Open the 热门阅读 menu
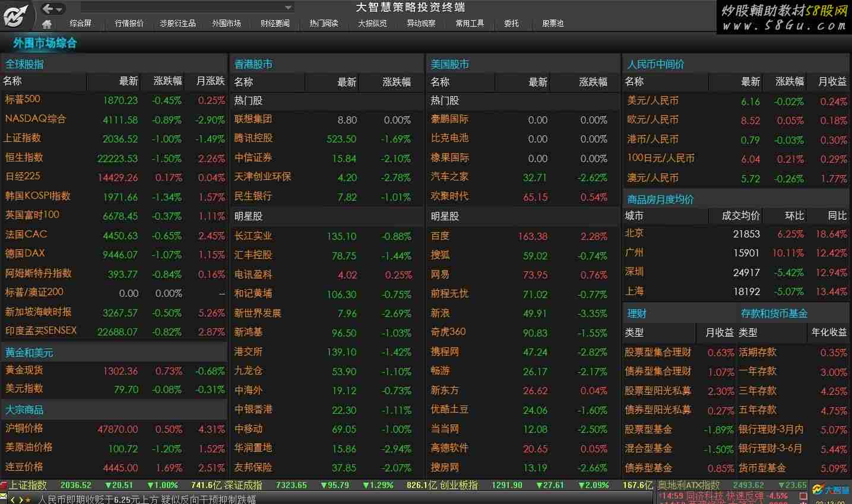 coord(324,23)
